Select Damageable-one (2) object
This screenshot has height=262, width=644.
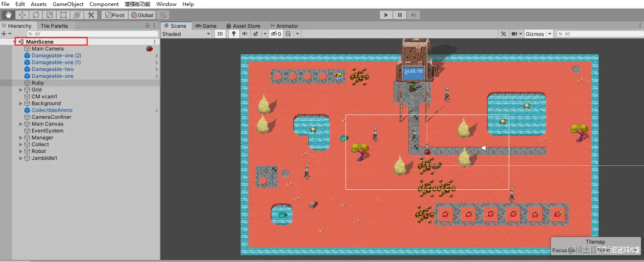(56, 56)
